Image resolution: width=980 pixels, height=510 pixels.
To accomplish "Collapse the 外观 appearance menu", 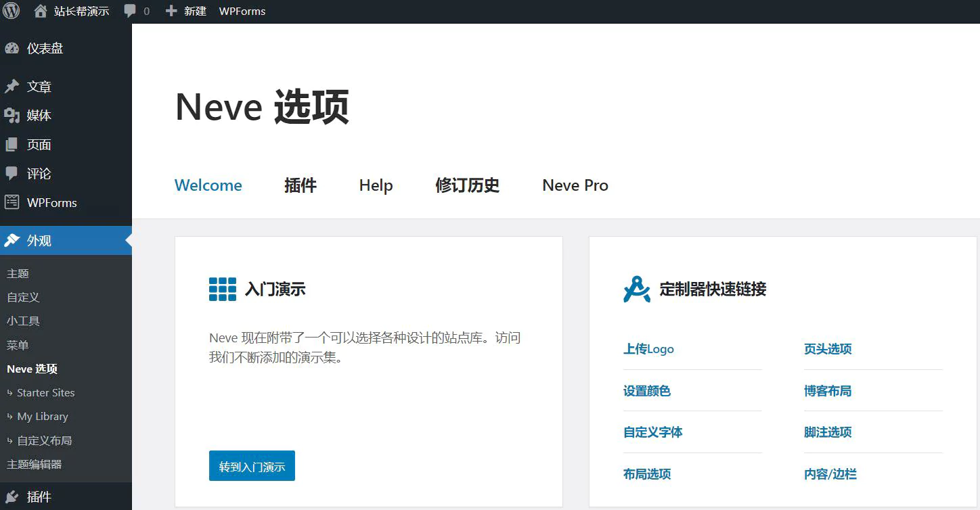I will pos(39,241).
